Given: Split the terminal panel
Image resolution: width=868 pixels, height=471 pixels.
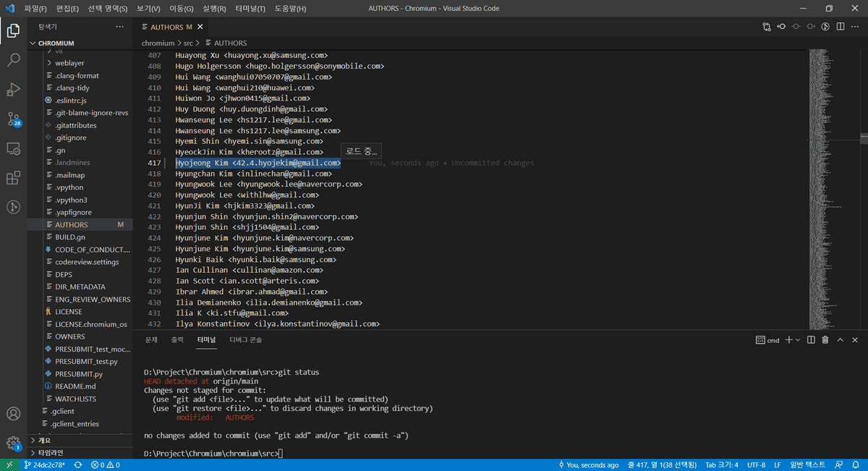Looking at the screenshot, I should [x=812, y=339].
